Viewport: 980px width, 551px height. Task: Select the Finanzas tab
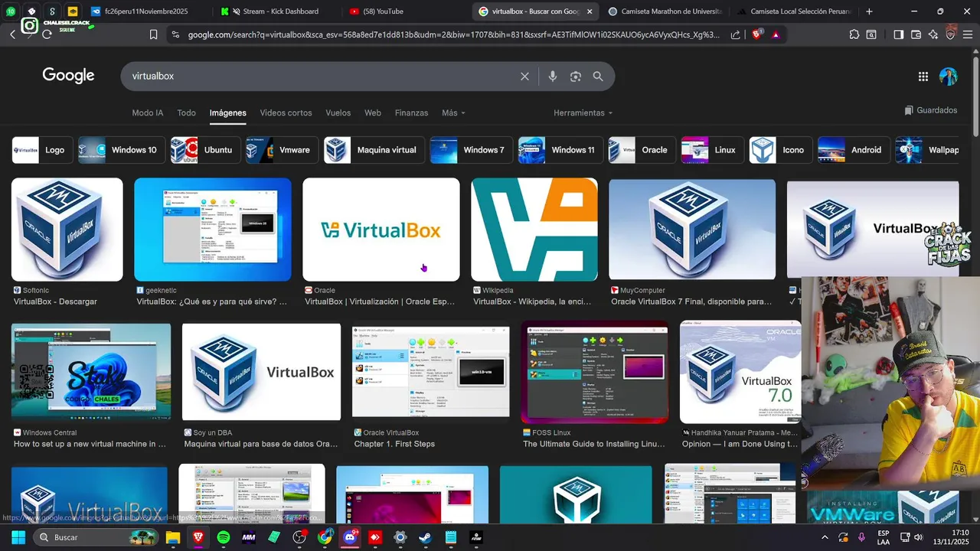pyautogui.click(x=411, y=112)
